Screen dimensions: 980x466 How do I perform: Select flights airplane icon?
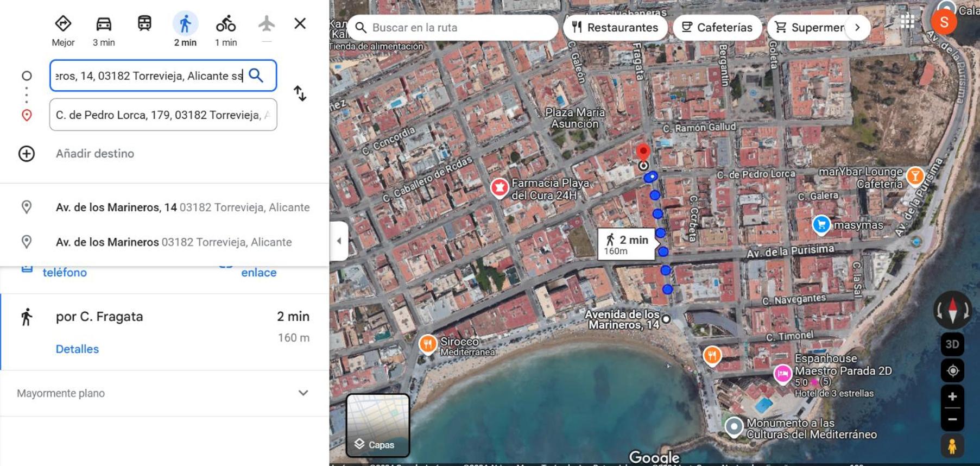[266, 23]
